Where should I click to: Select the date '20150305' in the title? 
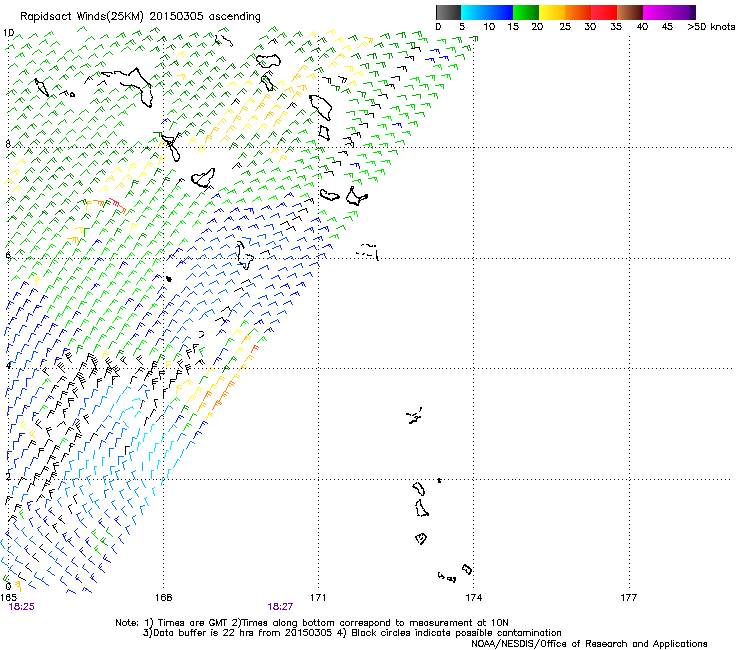click(x=177, y=16)
